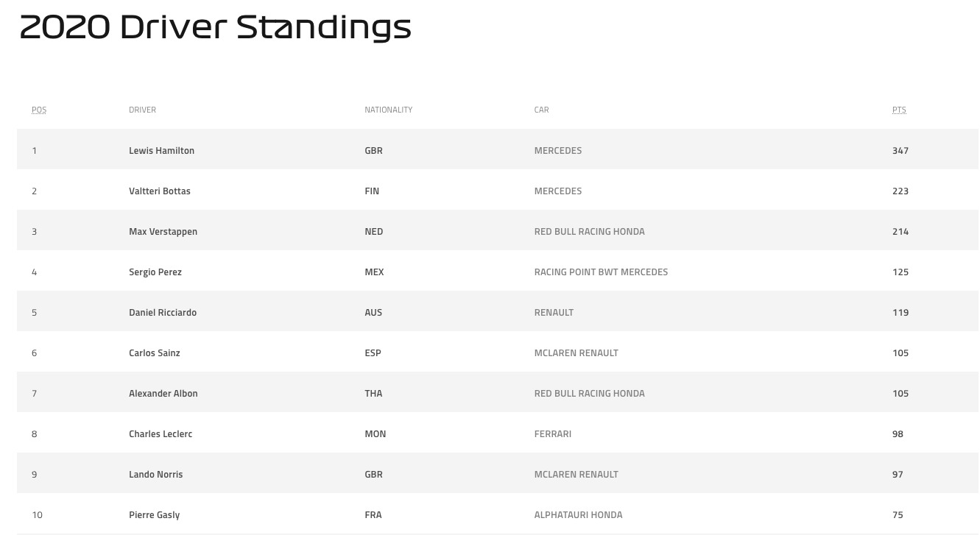This screenshot has width=980, height=535.
Task: Open MERCEDES team link in Hamilton row
Action: 557,150
